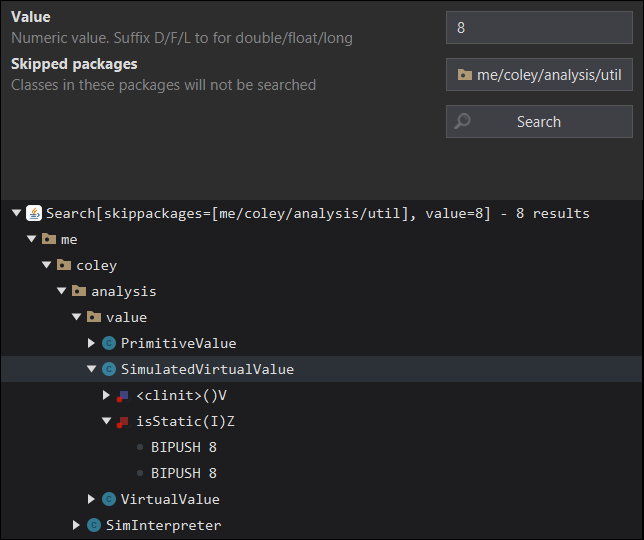Screen dimensions: 644x540
Task: Collapse the analysis package folder
Action: point(62,291)
